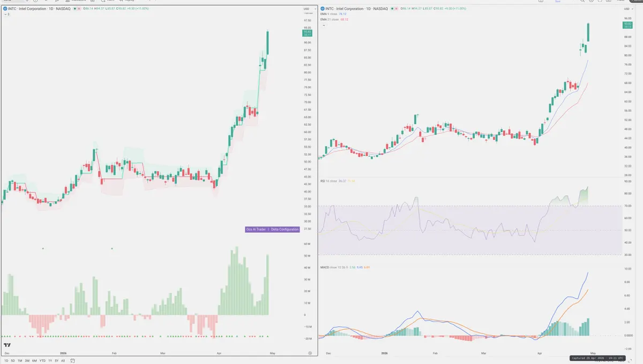Screen dimensions: 643x364
Task: Set time range to YTD
Action: [42, 361]
